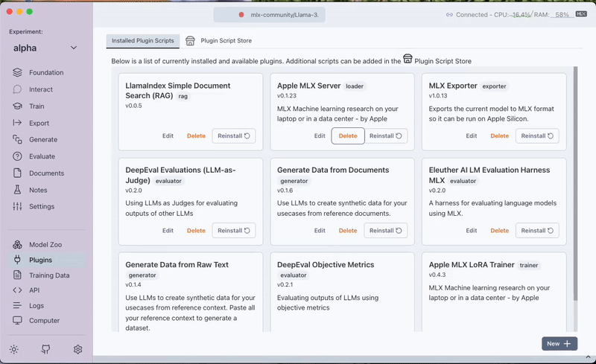The image size is (596, 364).
Task: Open the Train page
Action: (36, 106)
